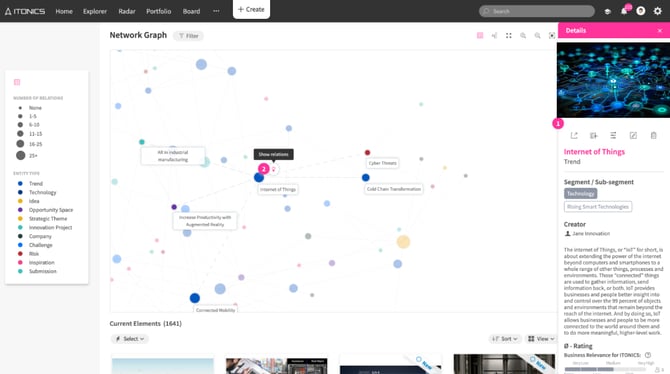Click the AR in industrial manufacturing label
This screenshot has height=374, width=670.
(x=173, y=156)
